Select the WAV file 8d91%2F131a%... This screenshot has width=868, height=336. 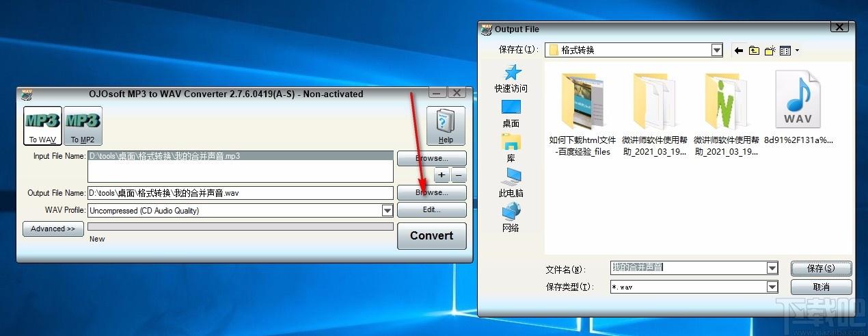pos(798,107)
